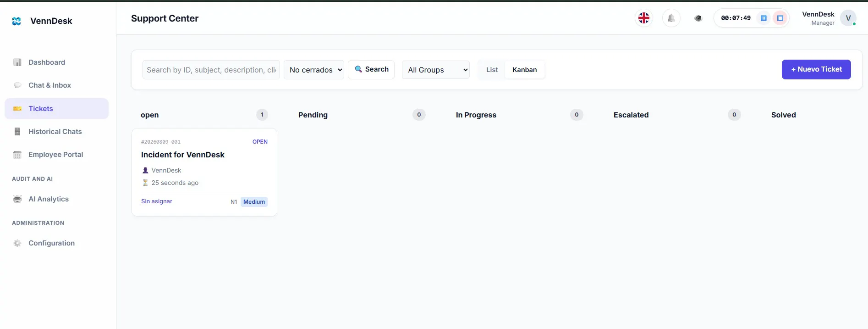868x329 pixels.
Task: Open the Dashboard icon in sidebar
Action: 17,62
